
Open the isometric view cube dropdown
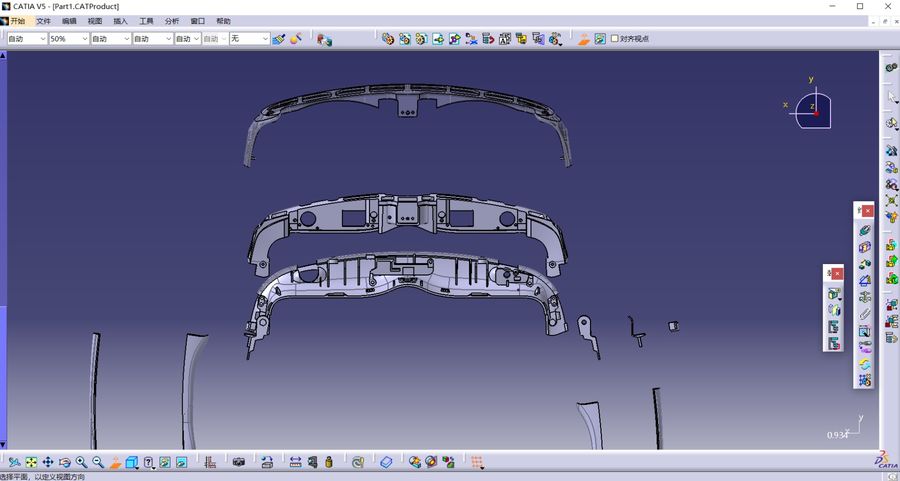(x=132, y=462)
